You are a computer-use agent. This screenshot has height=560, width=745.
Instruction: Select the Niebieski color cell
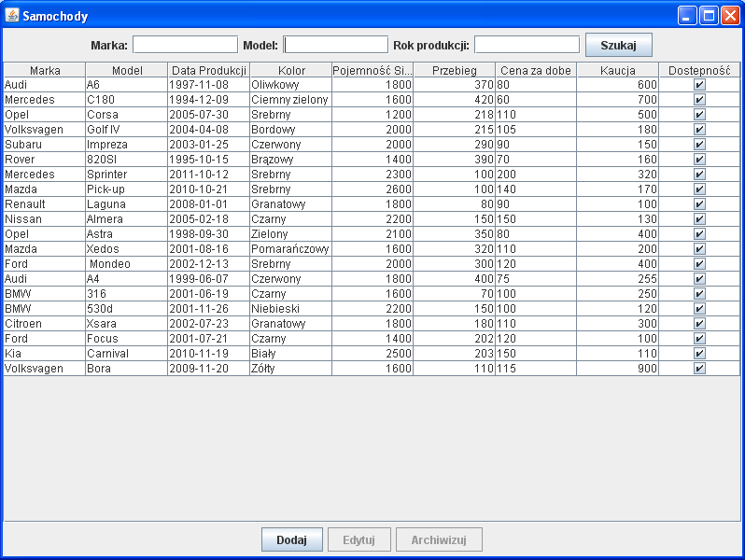click(290, 309)
